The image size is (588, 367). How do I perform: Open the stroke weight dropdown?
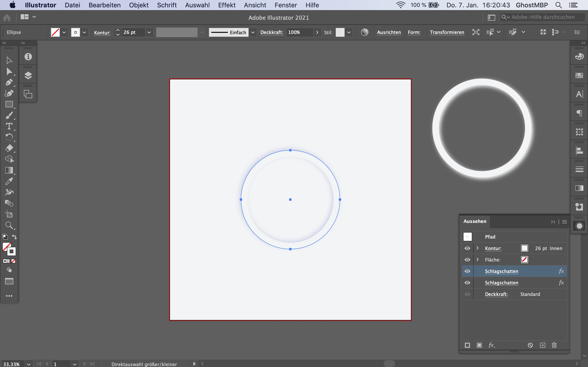tap(149, 32)
